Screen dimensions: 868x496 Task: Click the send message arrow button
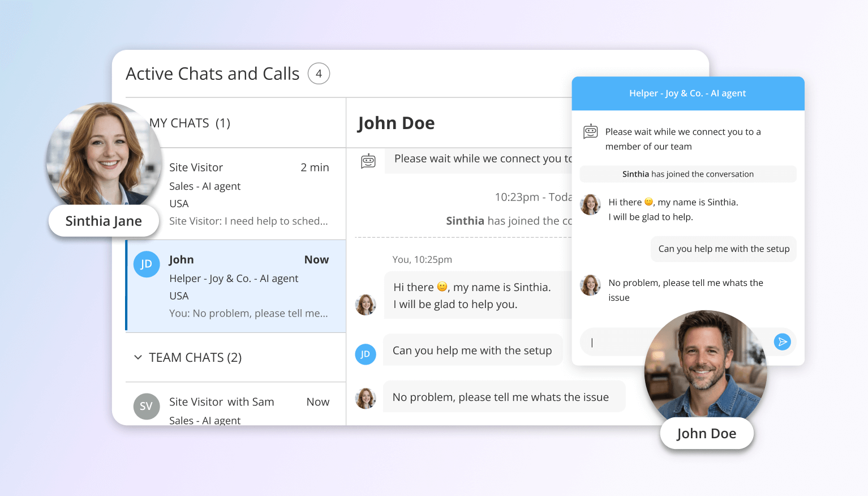pos(782,342)
